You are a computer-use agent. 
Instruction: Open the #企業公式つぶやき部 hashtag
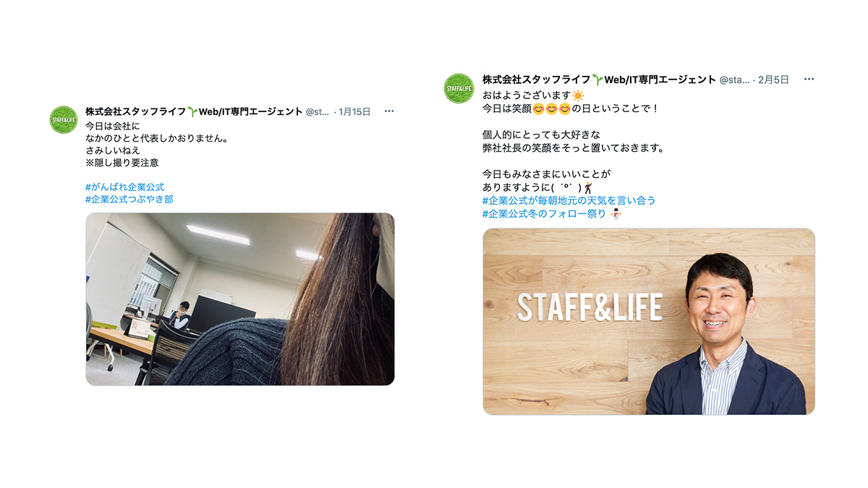coord(129,199)
